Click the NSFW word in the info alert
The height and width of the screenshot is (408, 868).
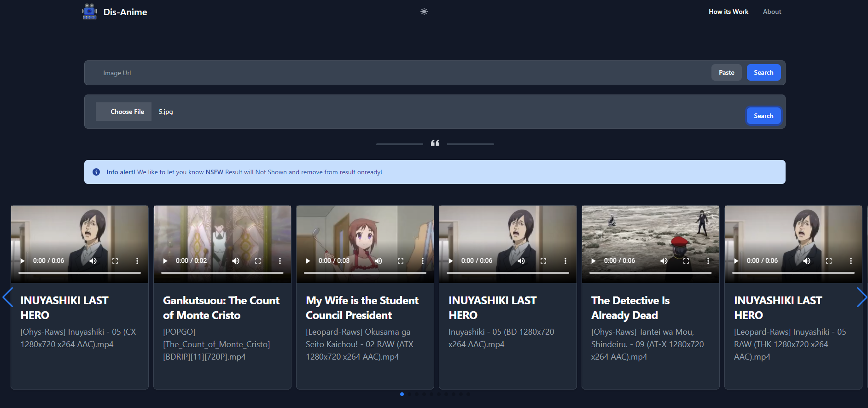215,172
